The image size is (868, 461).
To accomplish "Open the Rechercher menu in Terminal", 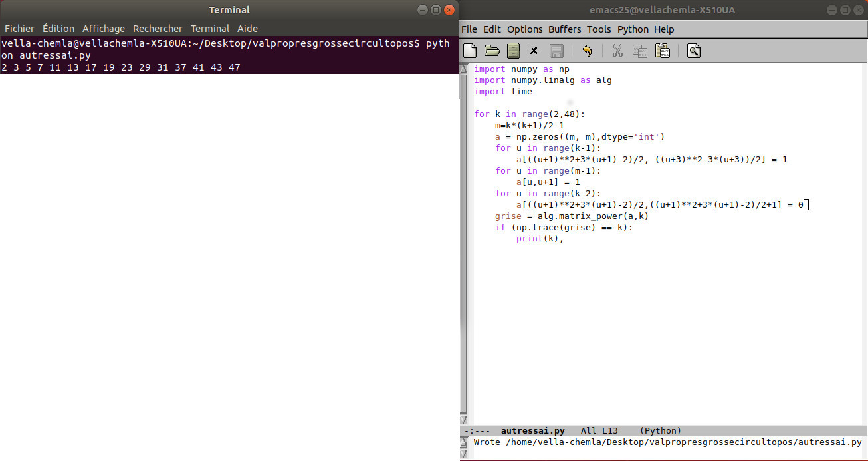I will pos(158,29).
